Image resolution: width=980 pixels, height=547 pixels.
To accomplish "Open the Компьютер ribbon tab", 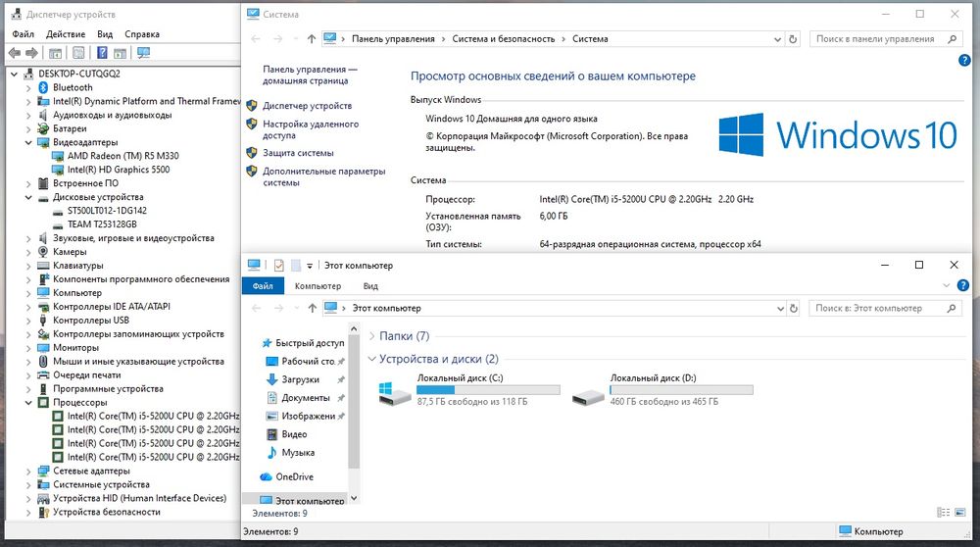I will (x=318, y=285).
